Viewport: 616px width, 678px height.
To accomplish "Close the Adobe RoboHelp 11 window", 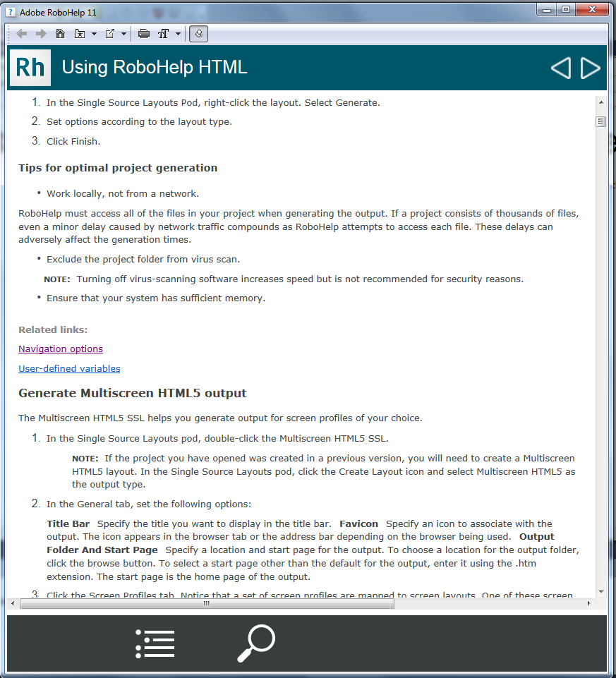I will coord(592,9).
